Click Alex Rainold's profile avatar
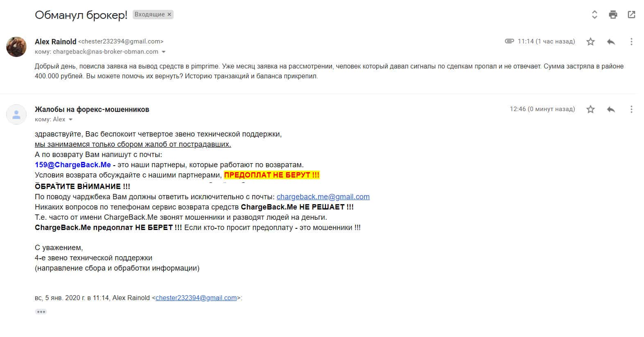 click(x=16, y=47)
